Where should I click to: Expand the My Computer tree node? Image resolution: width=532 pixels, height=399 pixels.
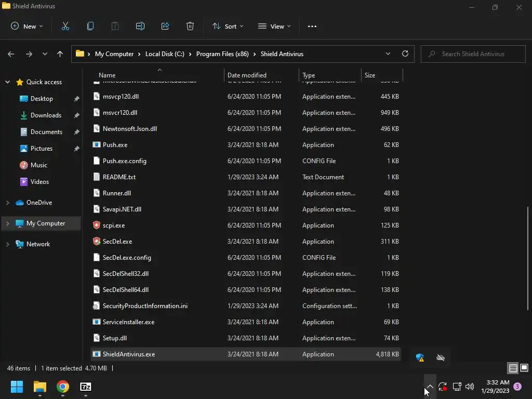pyautogui.click(x=7, y=223)
